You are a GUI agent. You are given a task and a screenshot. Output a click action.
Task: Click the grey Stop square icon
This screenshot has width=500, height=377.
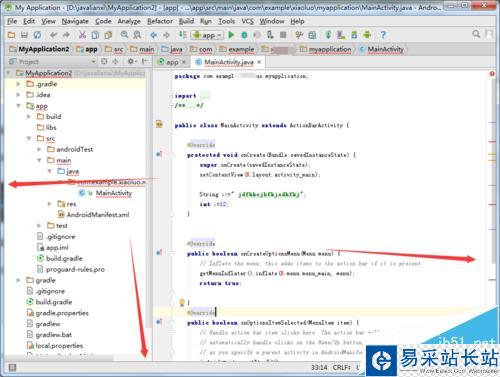pos(283,35)
